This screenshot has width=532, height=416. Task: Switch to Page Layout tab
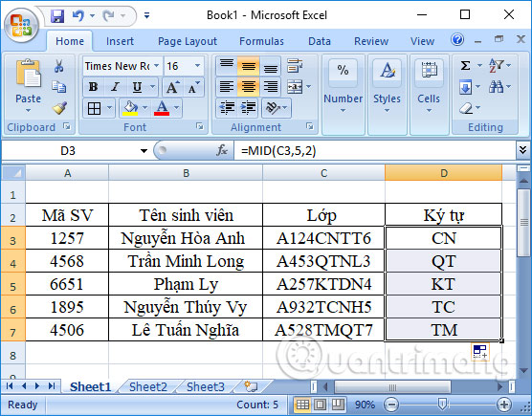[188, 41]
